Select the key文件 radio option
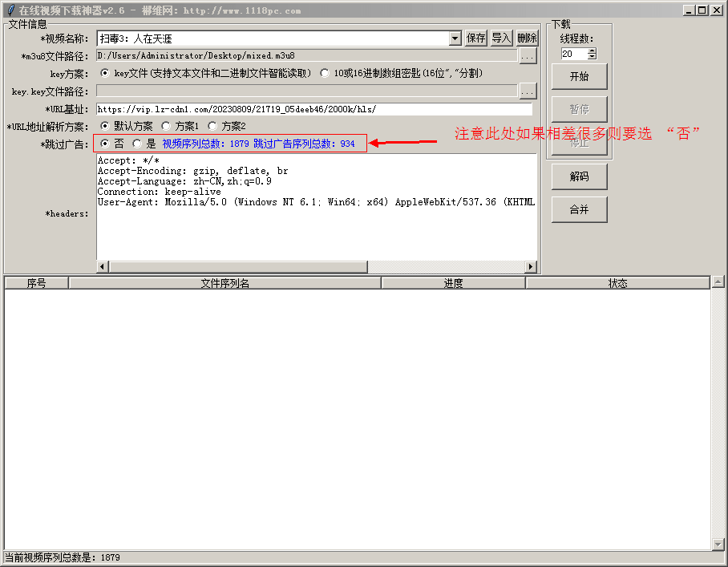Image resolution: width=728 pixels, height=567 pixels. tap(105, 73)
